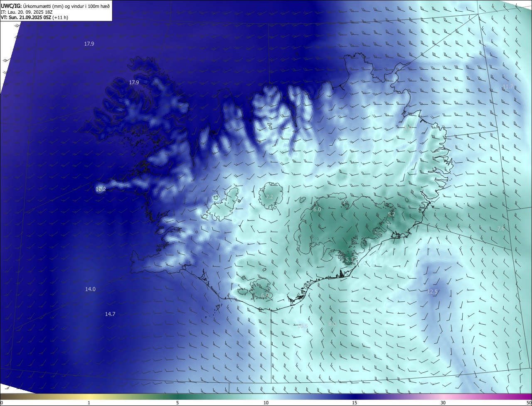Click the 7.6 value on the map
The image size is (532, 406).
[x=501, y=229]
